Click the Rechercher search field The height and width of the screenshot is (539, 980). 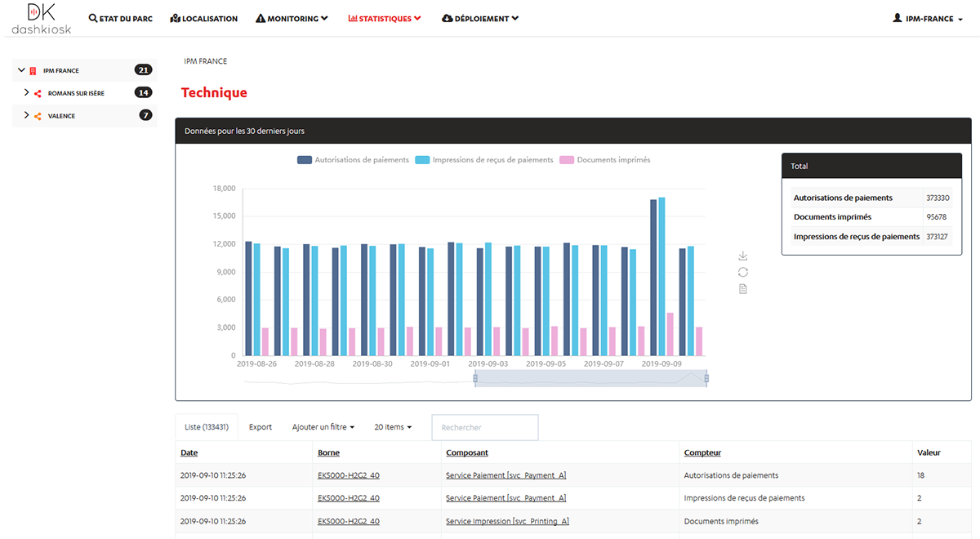tap(484, 426)
